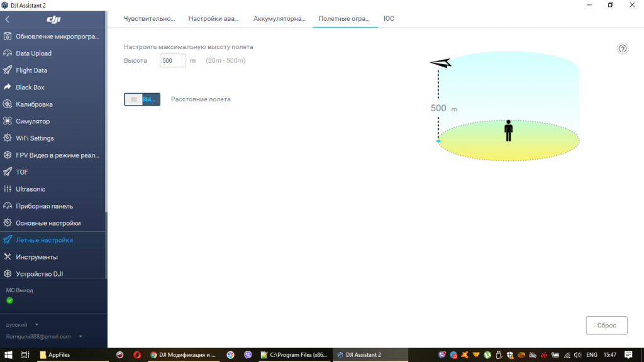Open the Black Box section
The image size is (644, 362).
[30, 87]
